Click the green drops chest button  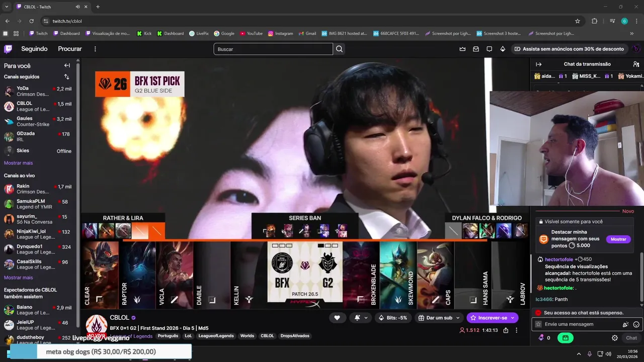[566, 338]
